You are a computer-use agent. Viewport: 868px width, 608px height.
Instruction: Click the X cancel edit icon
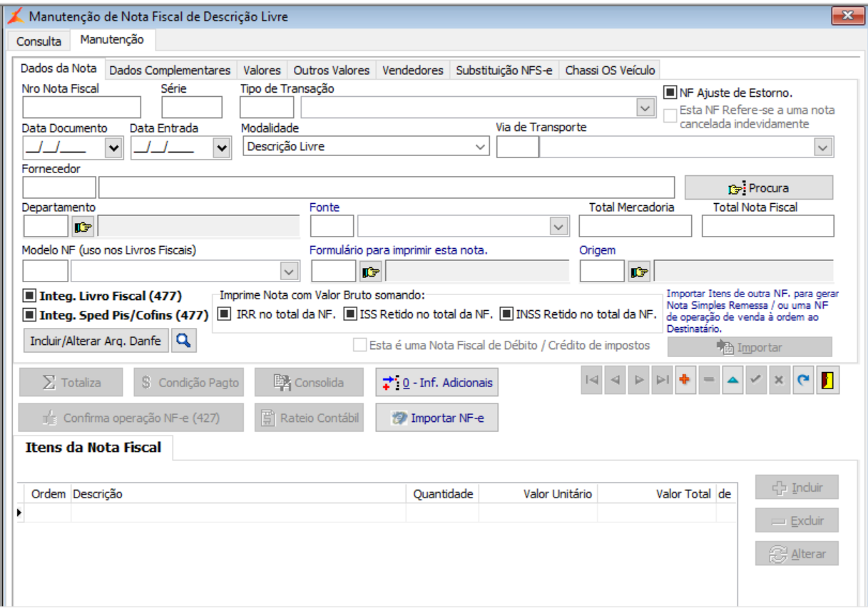780,381
